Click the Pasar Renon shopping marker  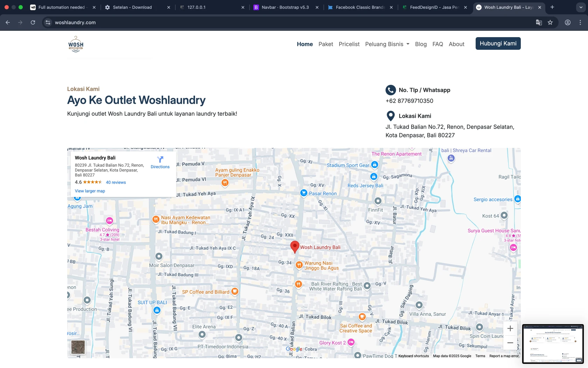[x=304, y=193]
